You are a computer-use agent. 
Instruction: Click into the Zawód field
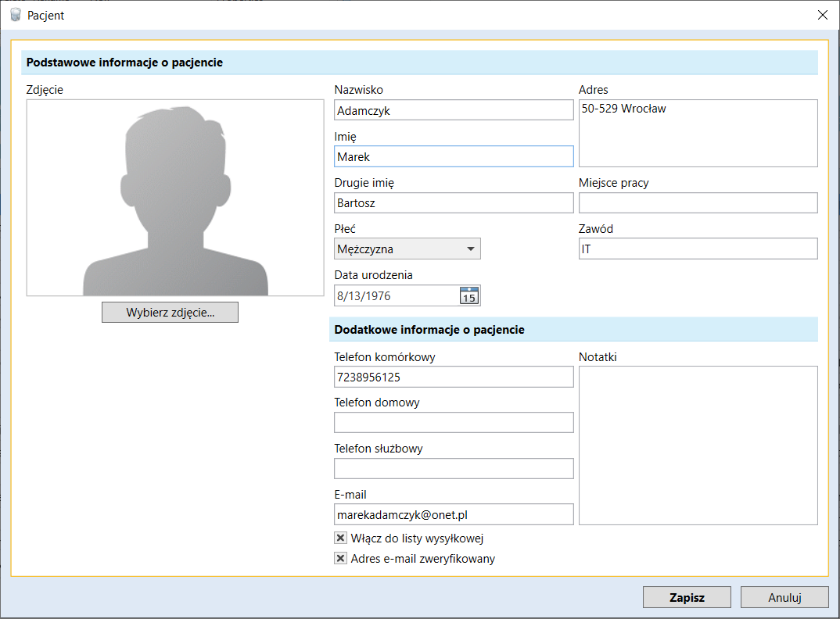698,249
